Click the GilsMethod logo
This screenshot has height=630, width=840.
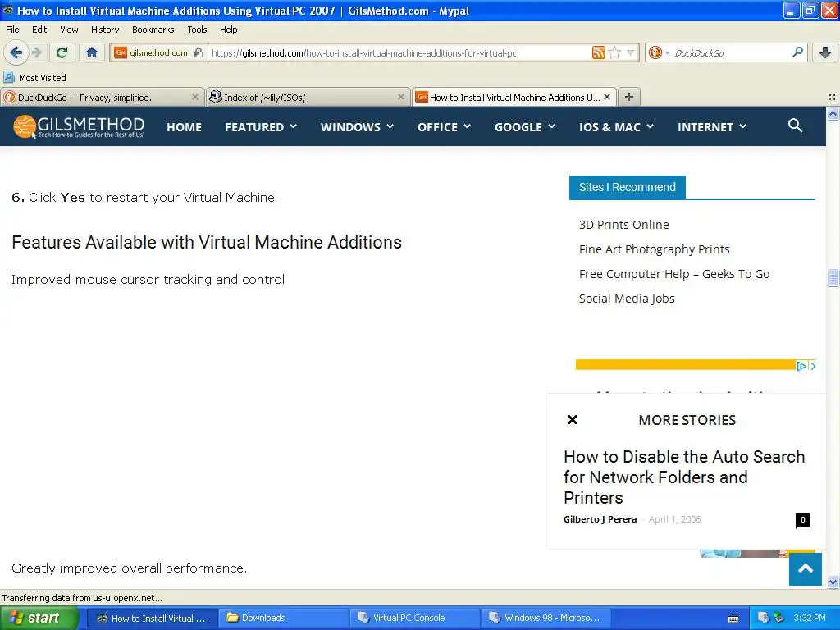coord(79,126)
